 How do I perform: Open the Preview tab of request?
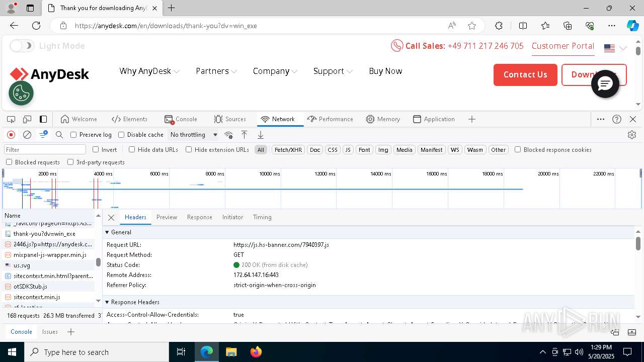(x=167, y=217)
